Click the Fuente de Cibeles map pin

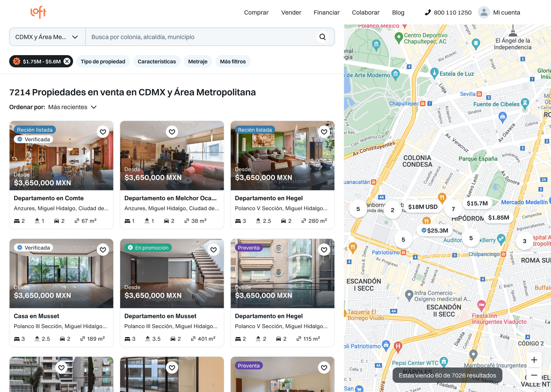524,104
